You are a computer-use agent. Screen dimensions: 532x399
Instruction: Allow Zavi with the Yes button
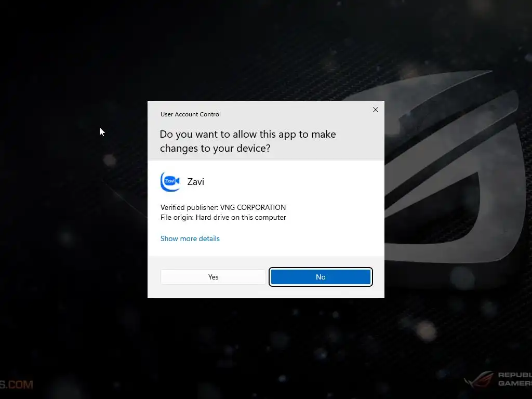(213, 277)
